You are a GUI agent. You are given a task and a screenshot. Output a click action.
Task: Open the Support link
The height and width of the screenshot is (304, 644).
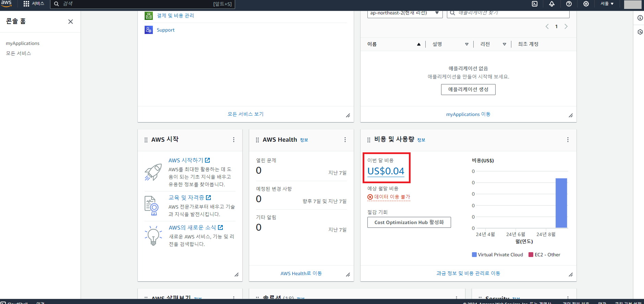pyautogui.click(x=166, y=30)
